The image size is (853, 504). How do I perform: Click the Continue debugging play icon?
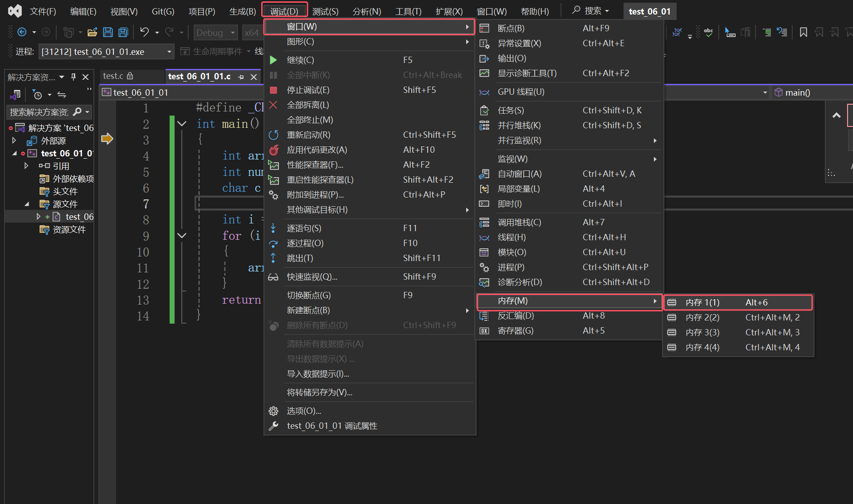[x=273, y=60]
